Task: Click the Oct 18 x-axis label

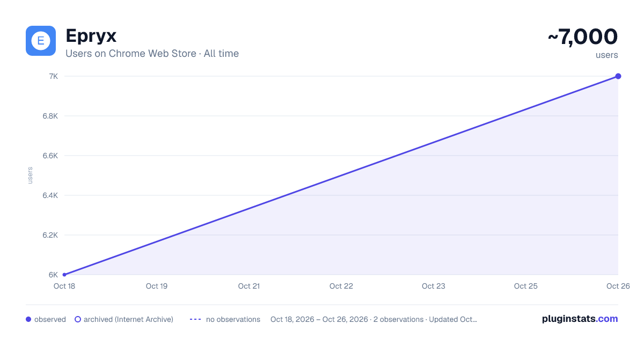Action: pyautogui.click(x=64, y=286)
